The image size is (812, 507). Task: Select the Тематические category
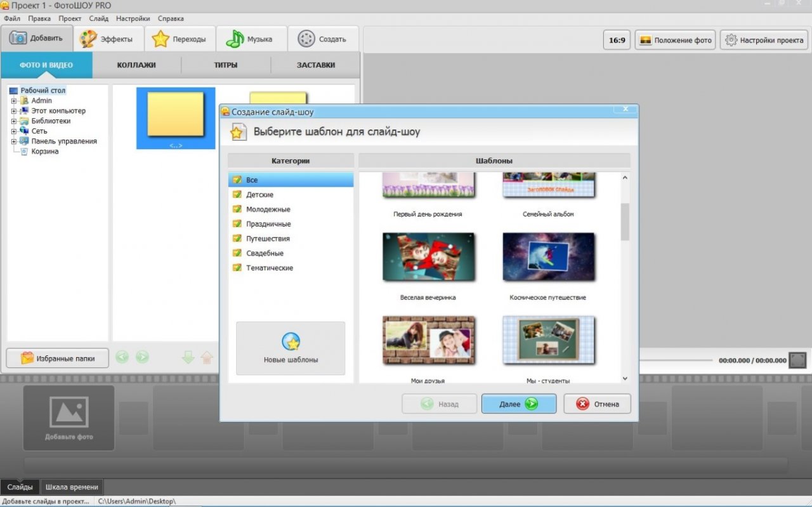tap(291, 268)
